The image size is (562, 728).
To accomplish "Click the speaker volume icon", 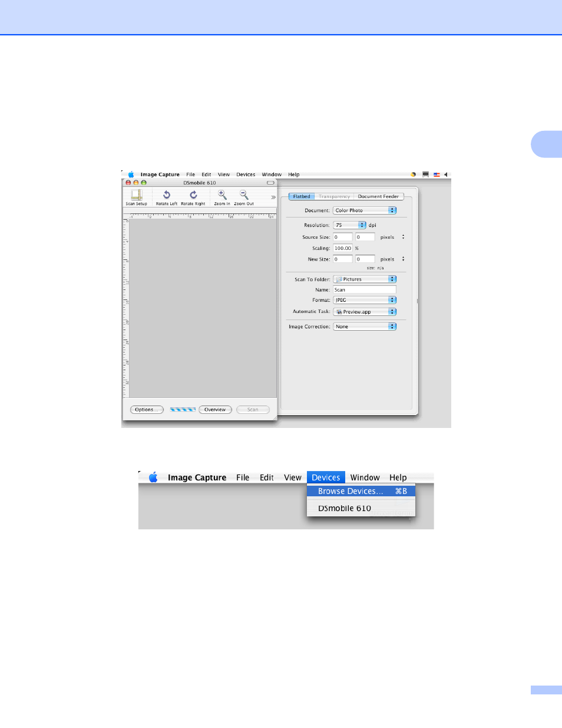I will (x=446, y=174).
